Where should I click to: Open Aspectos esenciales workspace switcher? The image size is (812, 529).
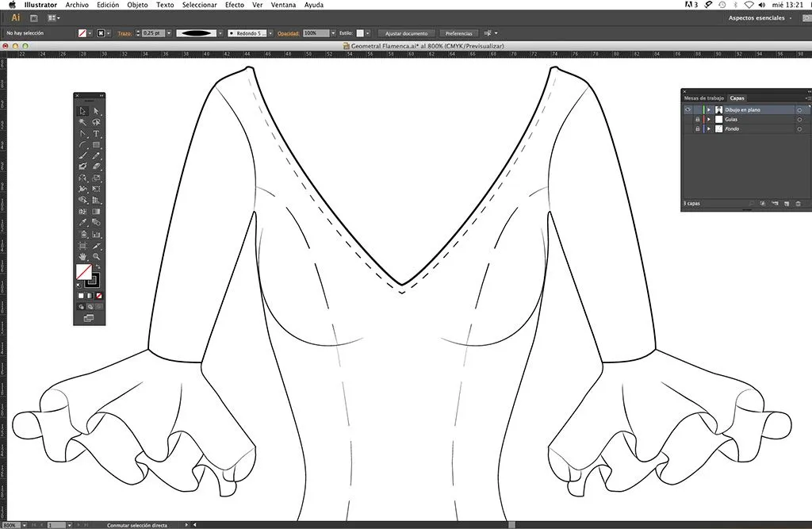(x=760, y=18)
